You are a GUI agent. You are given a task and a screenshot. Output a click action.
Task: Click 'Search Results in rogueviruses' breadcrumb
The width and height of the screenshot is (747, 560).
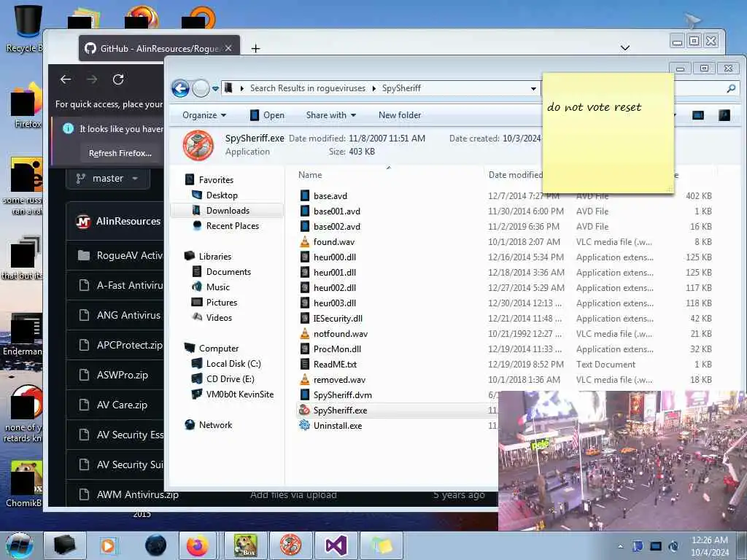(308, 88)
